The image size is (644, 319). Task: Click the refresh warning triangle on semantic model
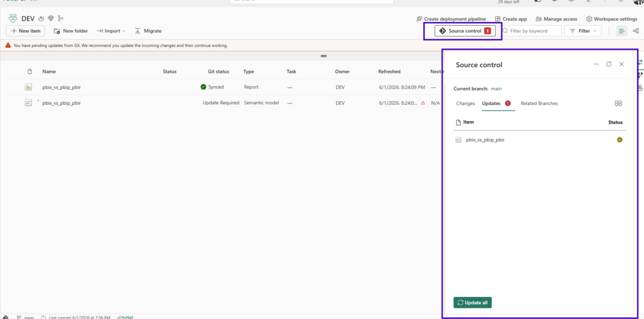(x=423, y=103)
